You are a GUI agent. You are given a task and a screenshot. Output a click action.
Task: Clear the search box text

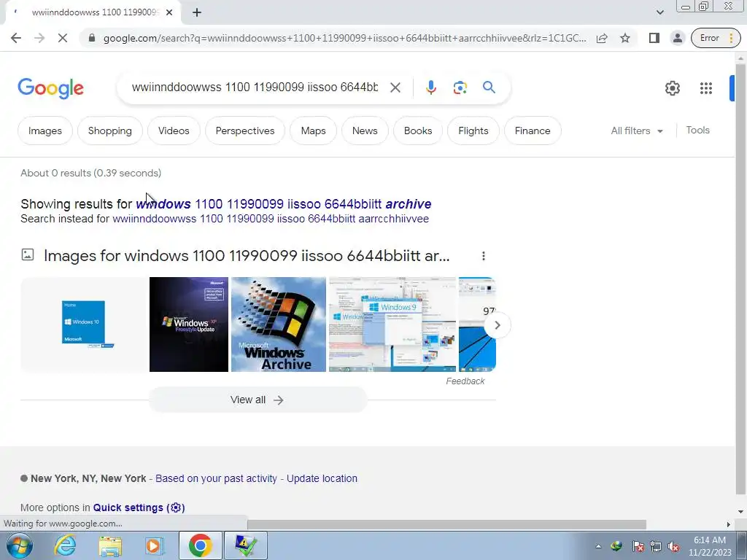[395, 87]
